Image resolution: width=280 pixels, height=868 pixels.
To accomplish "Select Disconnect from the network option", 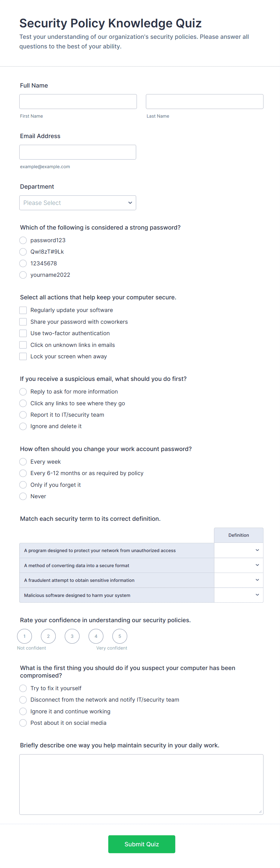I will click(x=23, y=700).
